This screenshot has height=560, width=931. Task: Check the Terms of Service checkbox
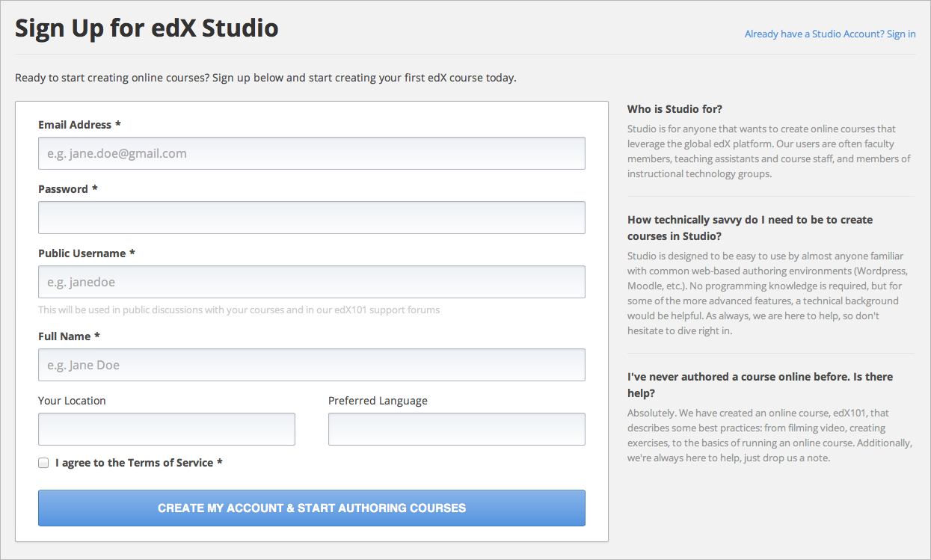(x=43, y=463)
